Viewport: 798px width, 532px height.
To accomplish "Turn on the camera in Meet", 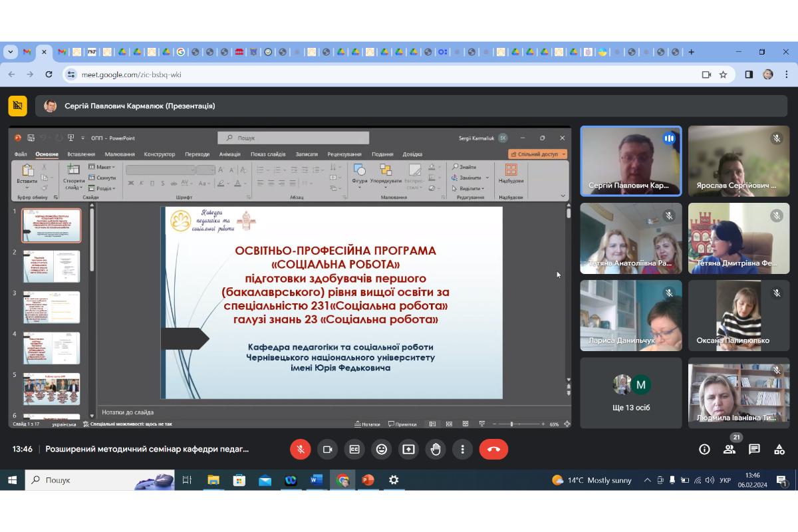I will point(327,450).
